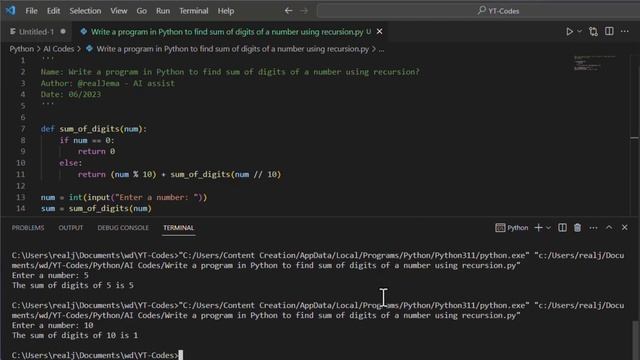Viewport: 640px width, 360px height.
Task: Click the 'return 0' code line
Action: tap(96, 151)
